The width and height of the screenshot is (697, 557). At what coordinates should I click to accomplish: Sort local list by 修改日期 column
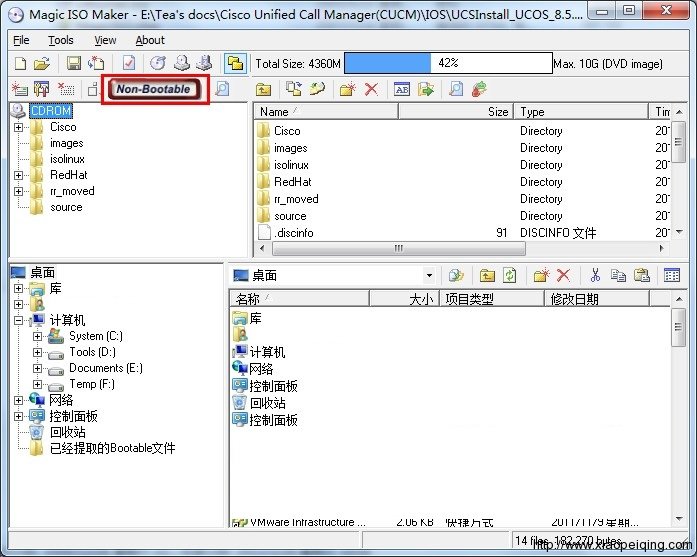click(597, 299)
